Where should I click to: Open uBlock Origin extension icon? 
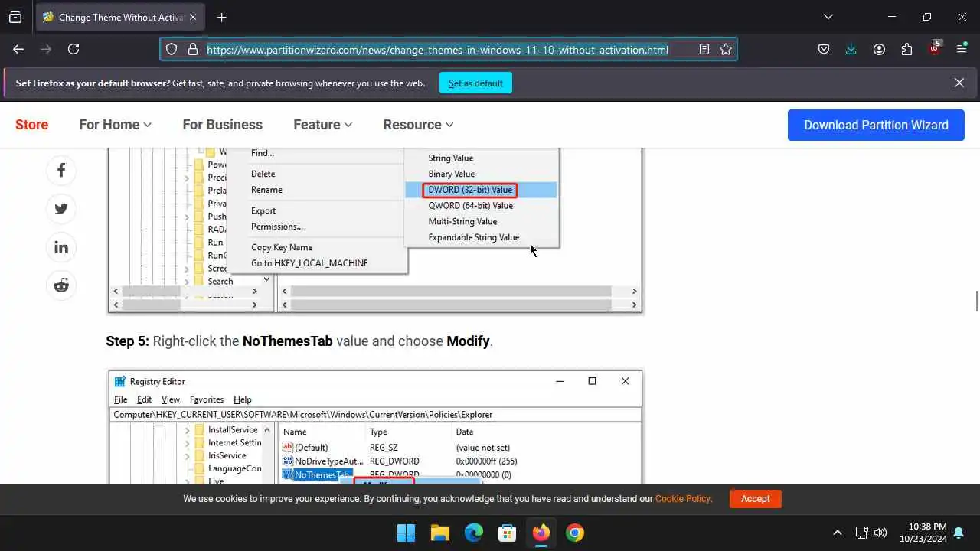coord(934,48)
